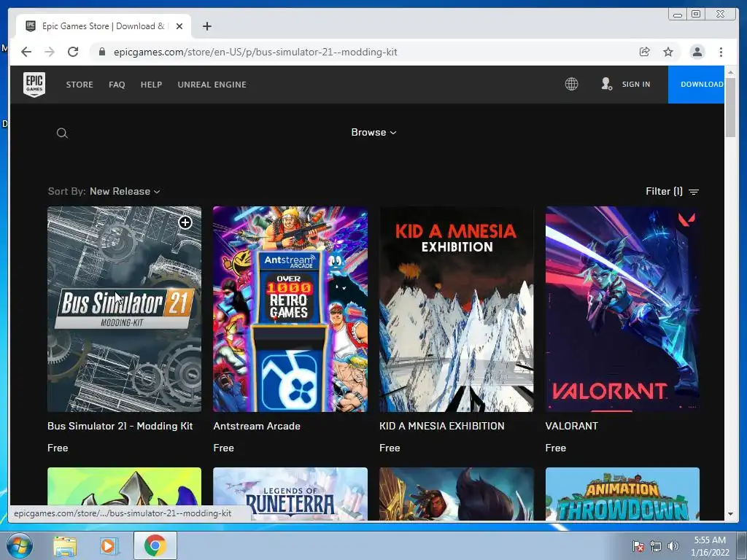Image resolution: width=747 pixels, height=560 pixels.
Task: Click the scrollbar down arrow
Action: 730,514
